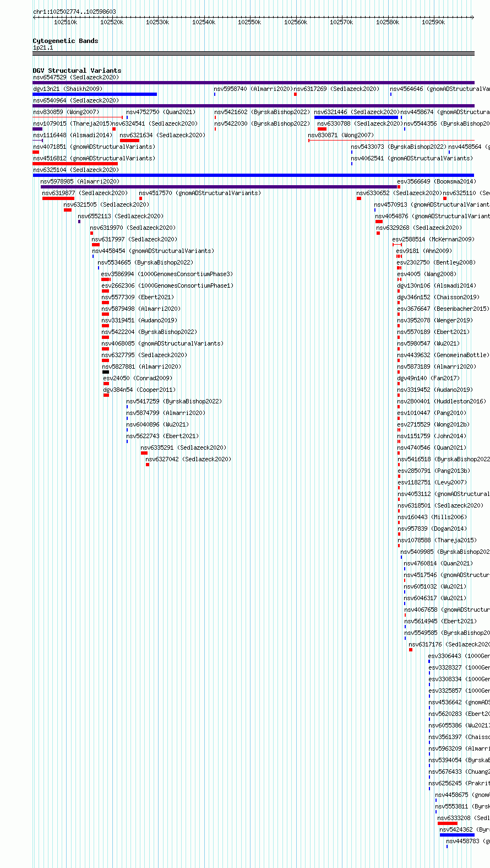Click the nsv6321505 (Sedlazeck2020) label
The width and height of the screenshot is (490, 868).
point(106,204)
